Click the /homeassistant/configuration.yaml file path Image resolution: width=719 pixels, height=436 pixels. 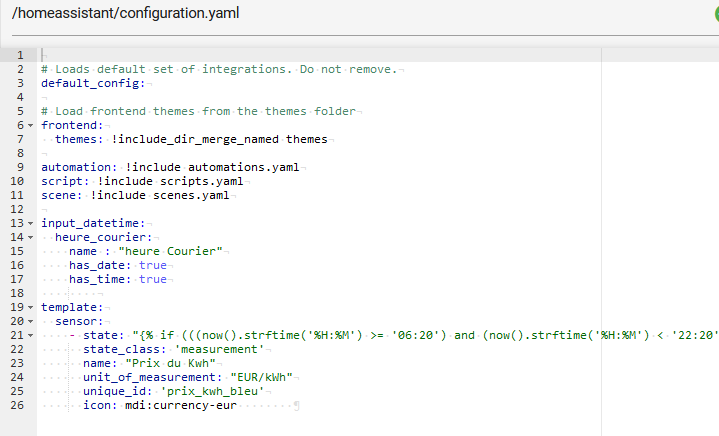tap(126, 13)
